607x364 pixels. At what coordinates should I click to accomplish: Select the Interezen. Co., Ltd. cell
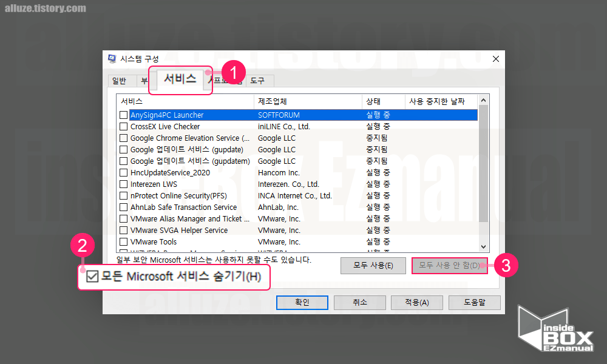pos(288,184)
